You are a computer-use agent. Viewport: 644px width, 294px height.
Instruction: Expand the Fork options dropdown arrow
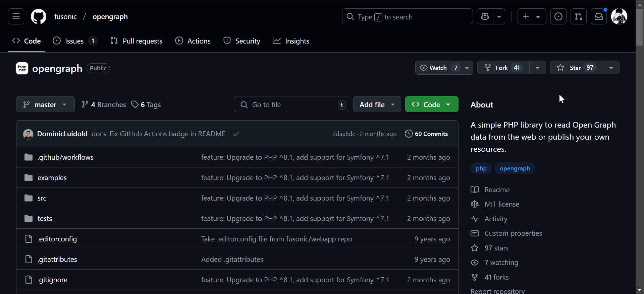538,68
